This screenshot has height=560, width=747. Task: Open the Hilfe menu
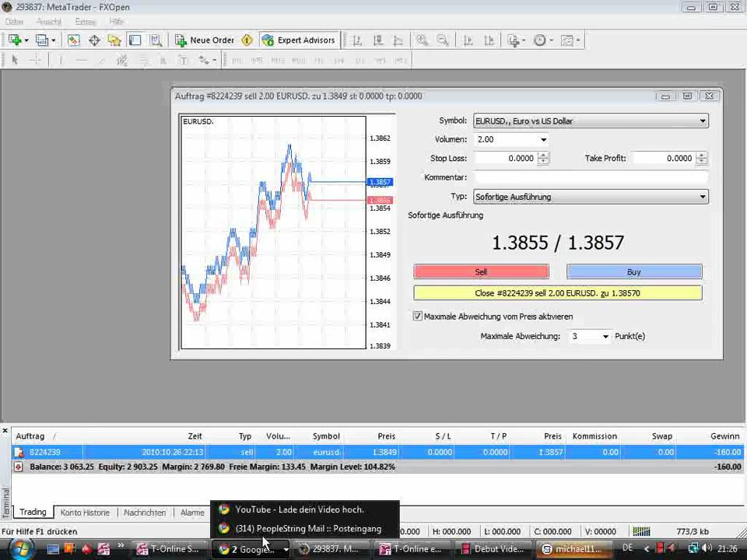[117, 22]
